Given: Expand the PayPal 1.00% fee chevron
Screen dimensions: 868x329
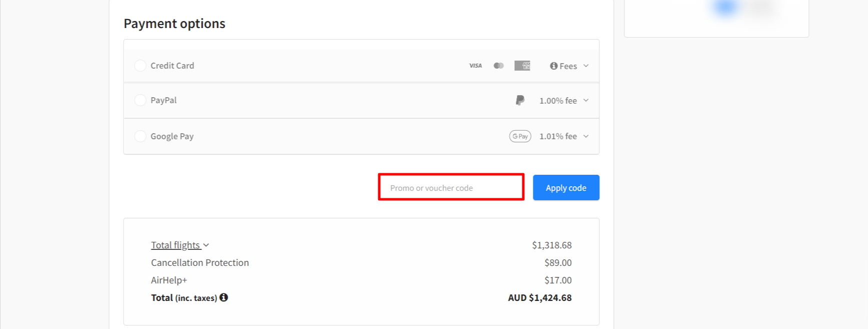Looking at the screenshot, I should click(586, 101).
